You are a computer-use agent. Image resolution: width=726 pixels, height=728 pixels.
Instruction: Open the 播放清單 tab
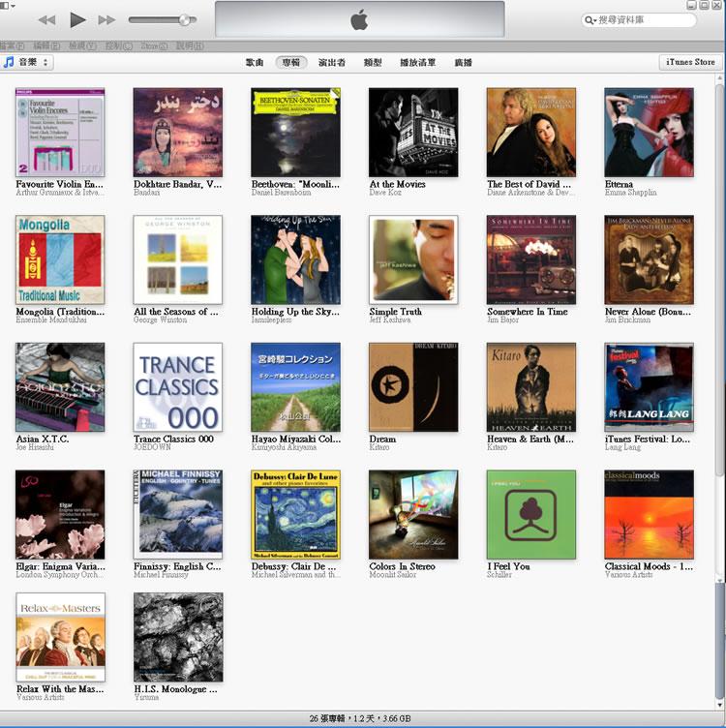coord(418,62)
